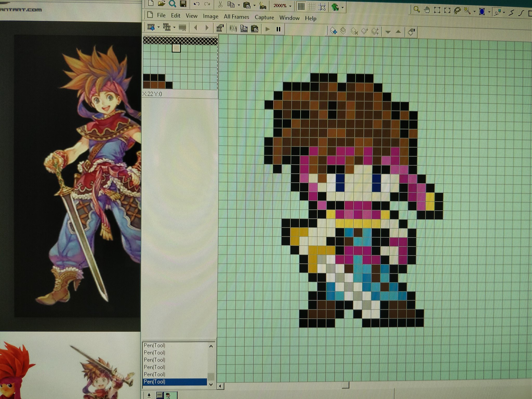Viewport: 532px width, 399px height.
Task: Toggle the secondary grid overlay
Action: [311, 6]
